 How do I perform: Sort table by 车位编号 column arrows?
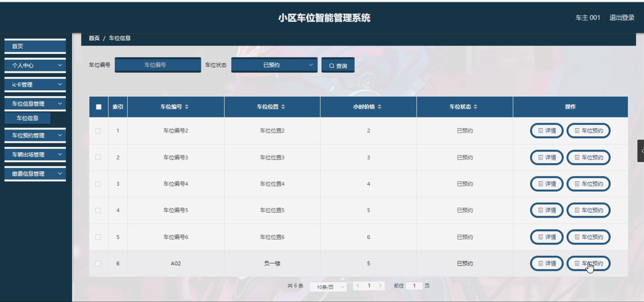pos(187,107)
